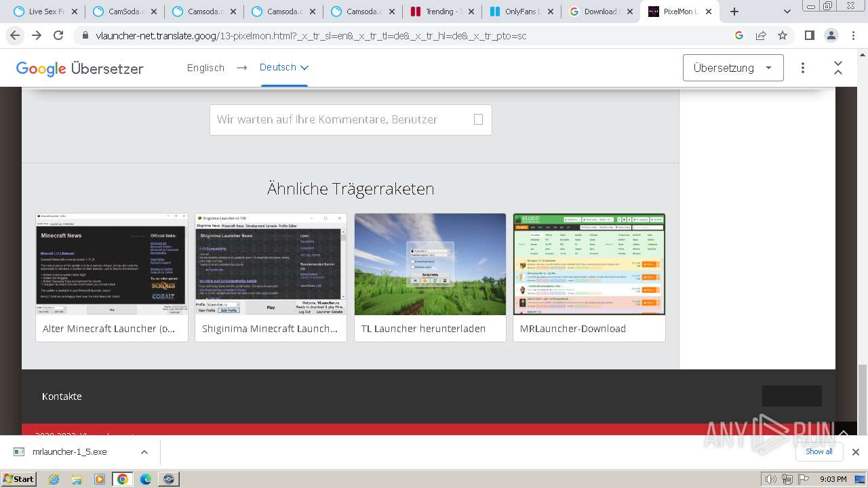Click the scroll-to-top arrow button
Screen dimensions: 868x488
pos(844,432)
